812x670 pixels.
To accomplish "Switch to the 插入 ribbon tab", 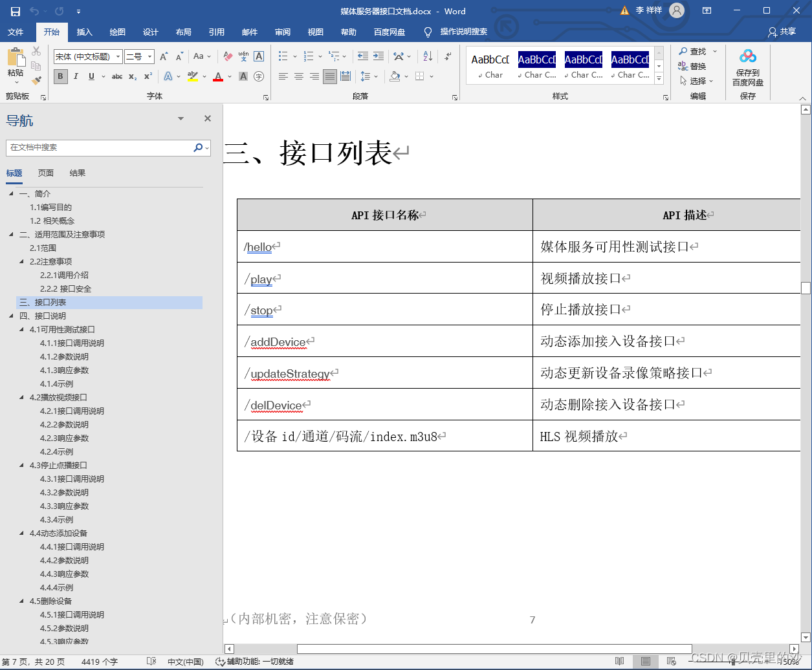I will (85, 32).
